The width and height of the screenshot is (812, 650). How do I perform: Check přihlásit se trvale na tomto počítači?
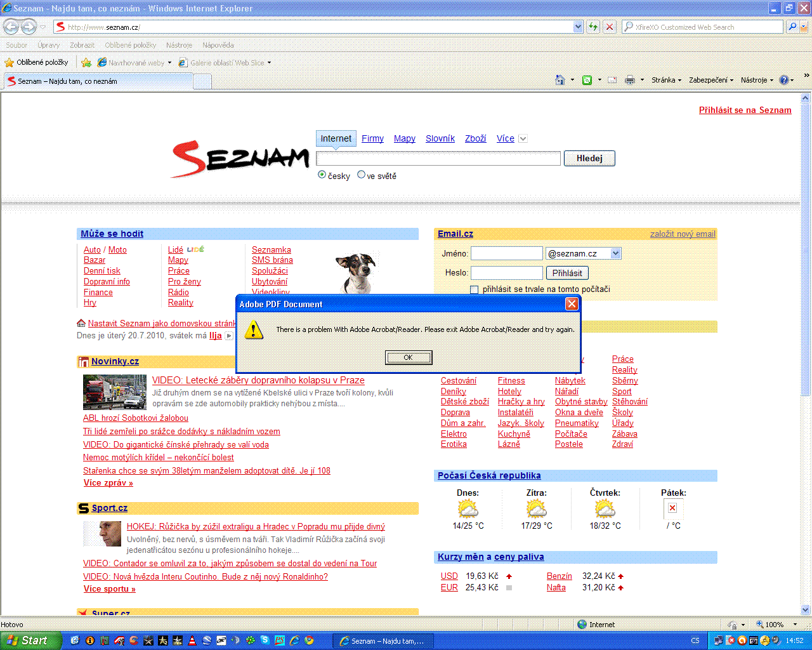[474, 289]
